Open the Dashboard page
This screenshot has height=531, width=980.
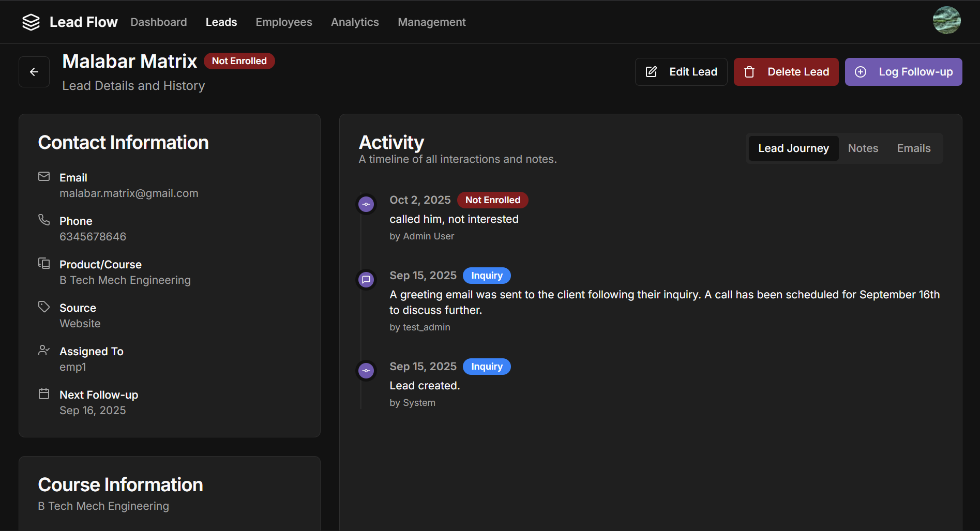[x=159, y=22]
